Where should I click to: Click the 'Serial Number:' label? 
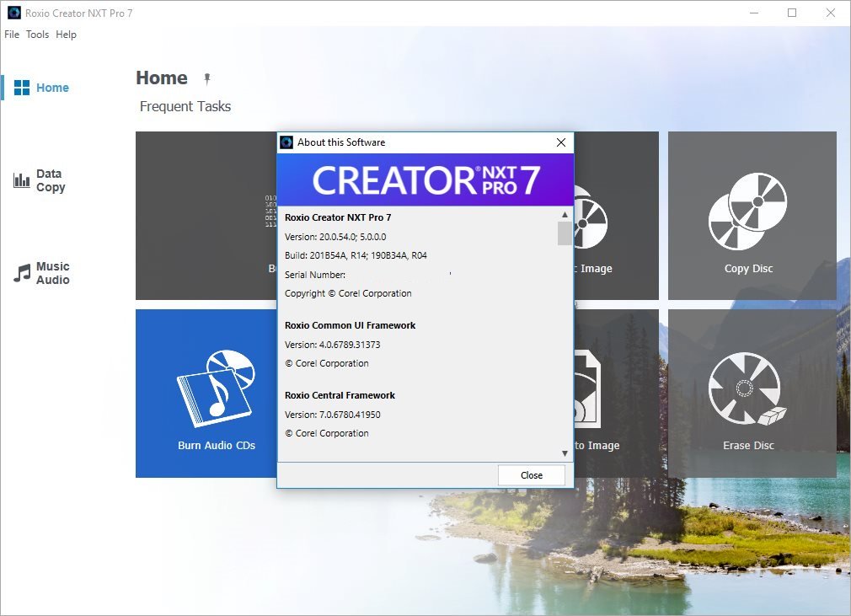[x=315, y=275]
